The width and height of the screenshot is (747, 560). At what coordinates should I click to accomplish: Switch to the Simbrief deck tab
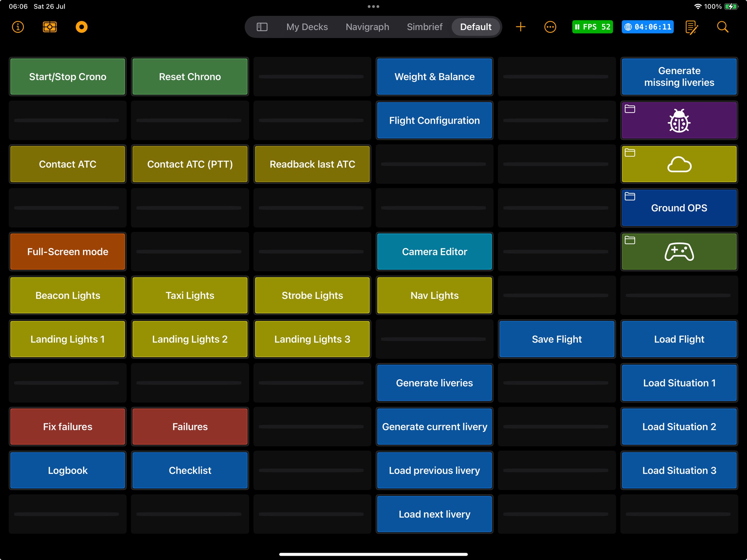click(x=424, y=27)
